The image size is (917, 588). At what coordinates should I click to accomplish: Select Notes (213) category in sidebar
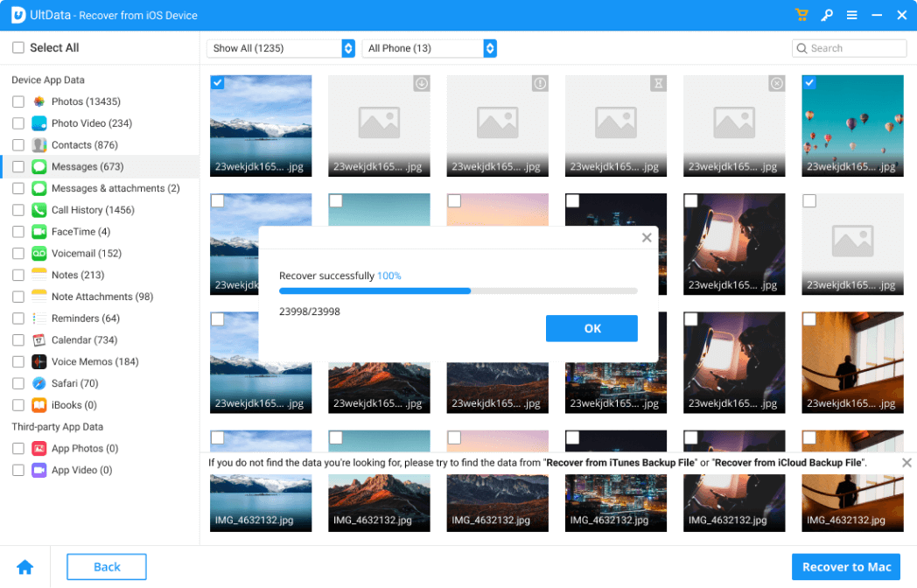point(77,275)
